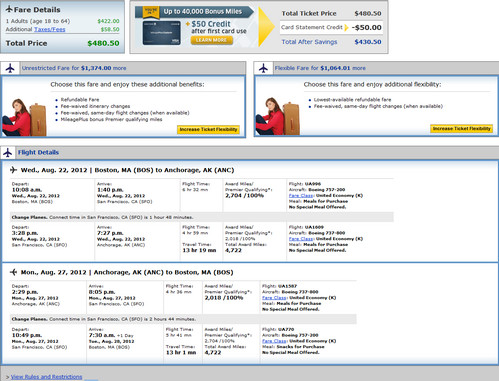The image size is (499, 381).
Task: Click the airplane icon beside Fare Details heading
Action: tap(9, 9)
